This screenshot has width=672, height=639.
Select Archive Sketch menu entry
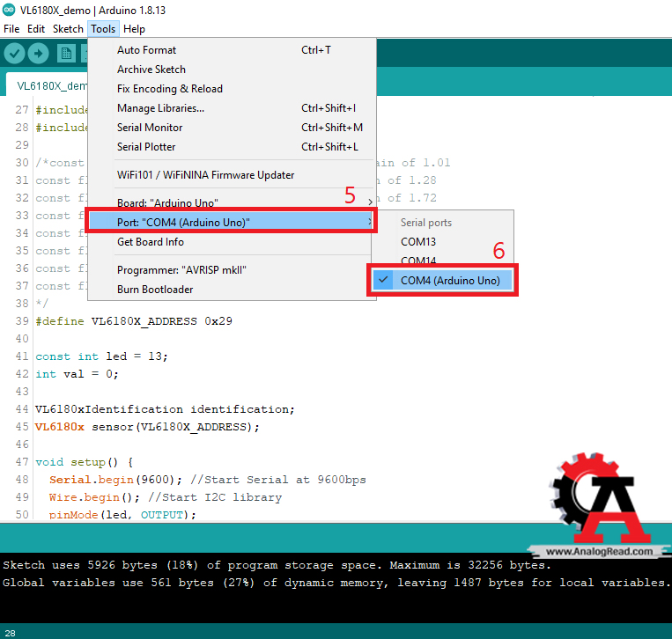pos(232,70)
